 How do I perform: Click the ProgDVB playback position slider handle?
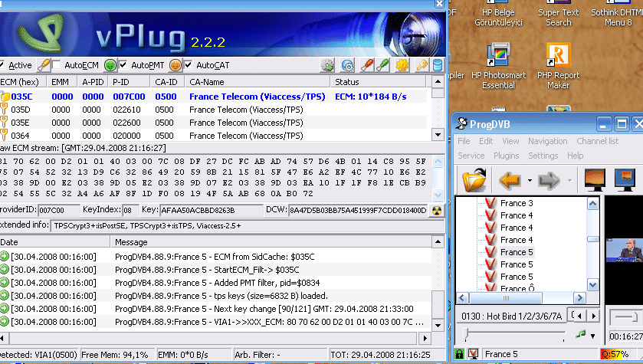coord(466,333)
